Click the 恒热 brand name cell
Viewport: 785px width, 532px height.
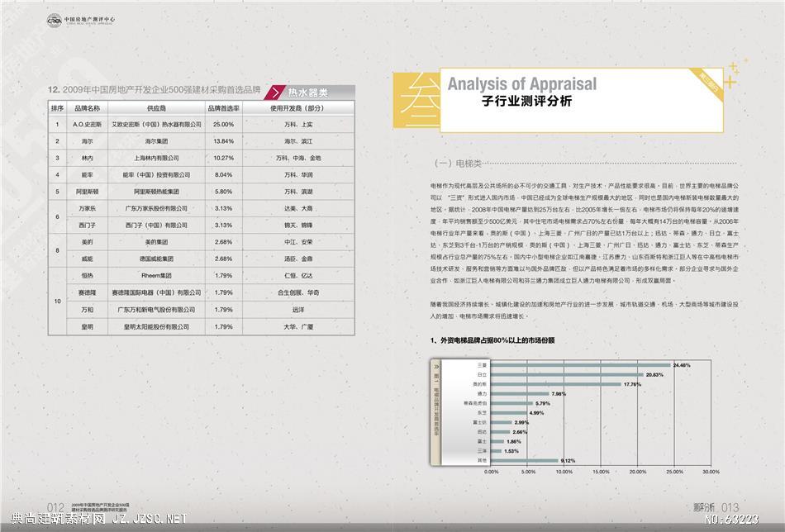coord(87,275)
